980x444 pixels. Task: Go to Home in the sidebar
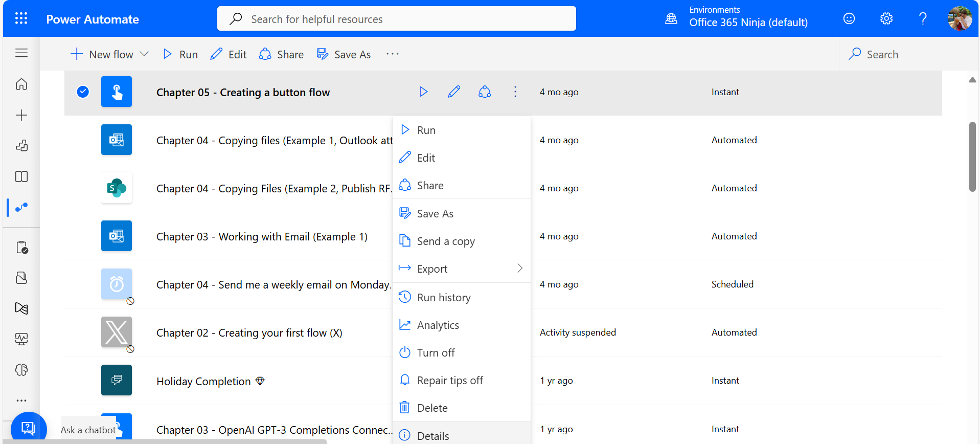21,84
